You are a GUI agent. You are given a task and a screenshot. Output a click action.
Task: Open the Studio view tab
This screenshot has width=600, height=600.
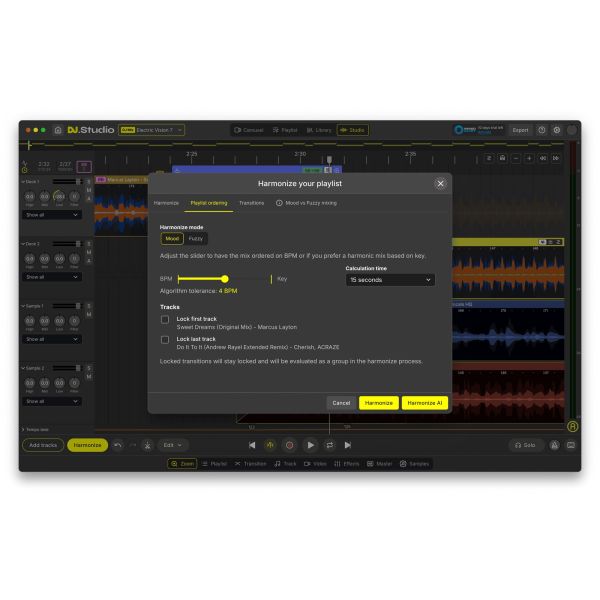352,130
